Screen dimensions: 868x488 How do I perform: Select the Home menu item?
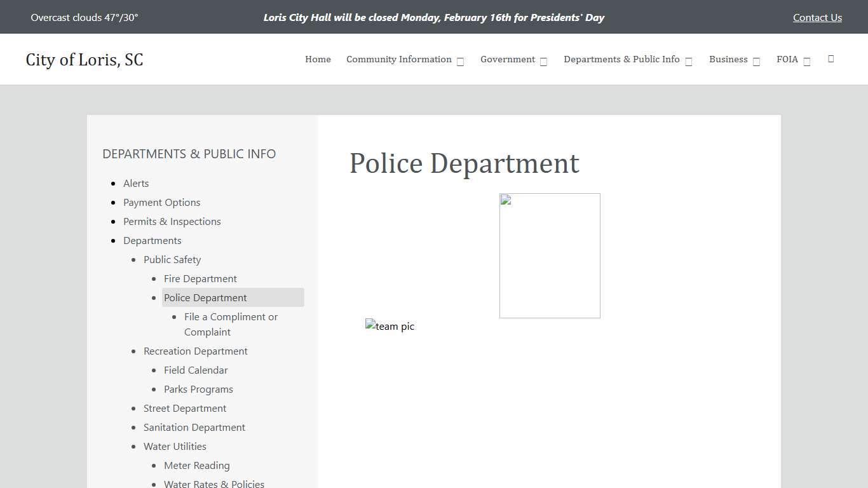[318, 59]
